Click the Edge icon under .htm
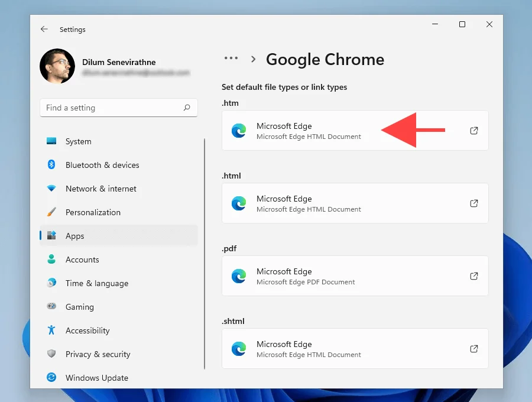The image size is (532, 402). pos(239,131)
